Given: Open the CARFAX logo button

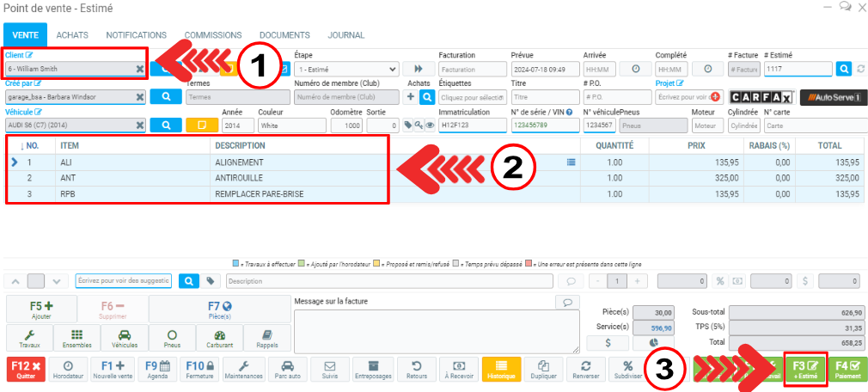Looking at the screenshot, I should (x=760, y=98).
